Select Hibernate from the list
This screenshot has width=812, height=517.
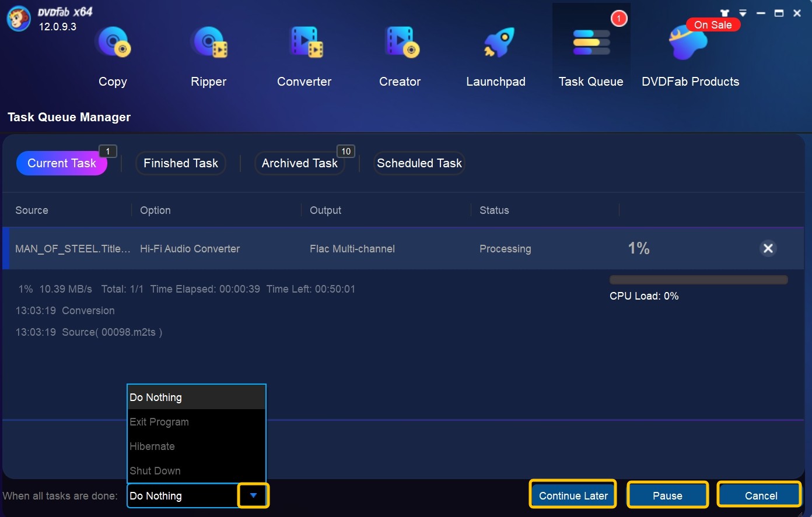coord(197,446)
